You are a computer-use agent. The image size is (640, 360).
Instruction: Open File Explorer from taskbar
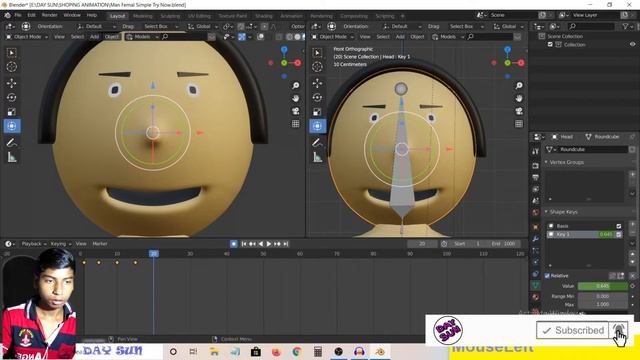pyautogui.click(x=214, y=351)
